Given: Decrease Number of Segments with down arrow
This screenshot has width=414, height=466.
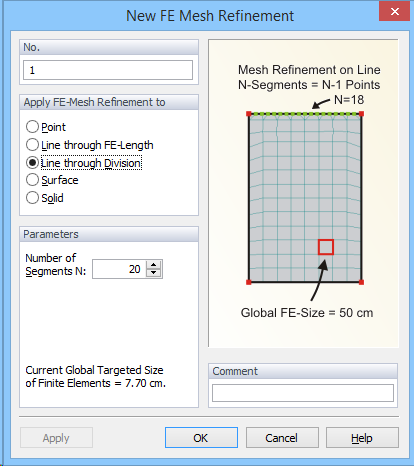Looking at the screenshot, I should [x=153, y=273].
